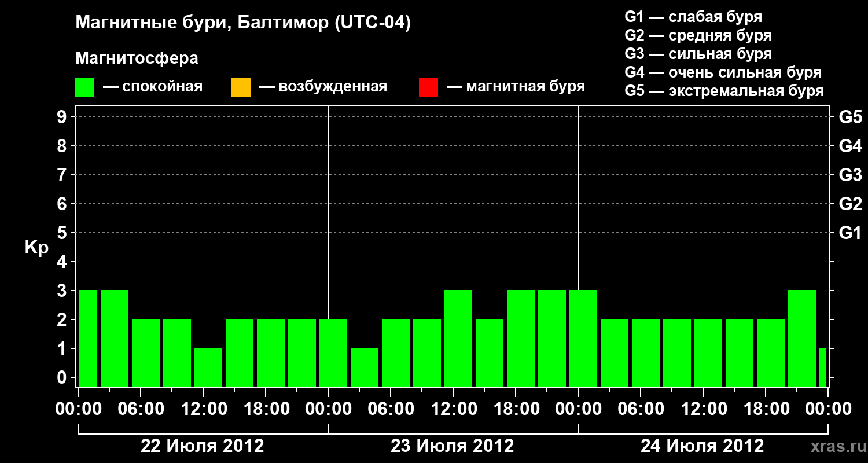
Task: Select the Kp 3 bar starting 18:00 on 23 July
Action: pos(521,338)
